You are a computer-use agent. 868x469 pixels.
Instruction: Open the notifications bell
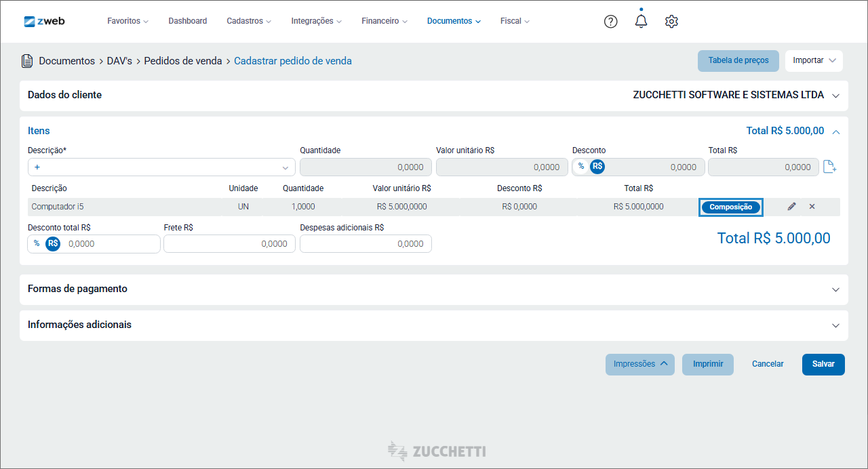point(641,21)
